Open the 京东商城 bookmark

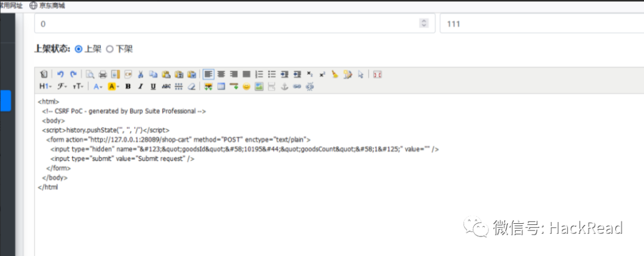click(x=47, y=6)
